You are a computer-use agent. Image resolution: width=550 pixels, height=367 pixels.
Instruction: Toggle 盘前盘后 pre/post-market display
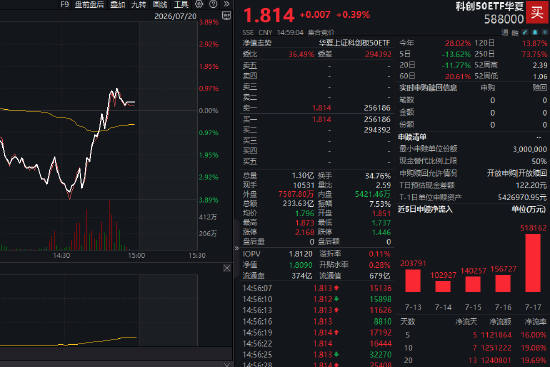[89, 4]
